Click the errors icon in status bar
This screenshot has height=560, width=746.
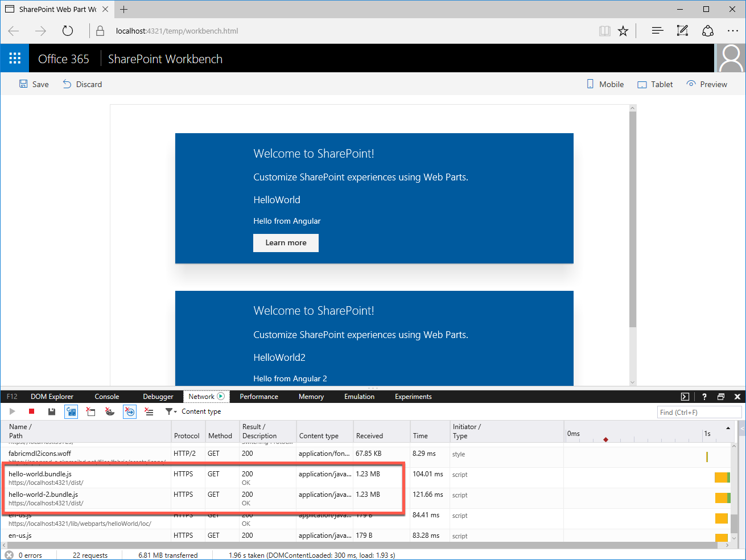(9, 555)
